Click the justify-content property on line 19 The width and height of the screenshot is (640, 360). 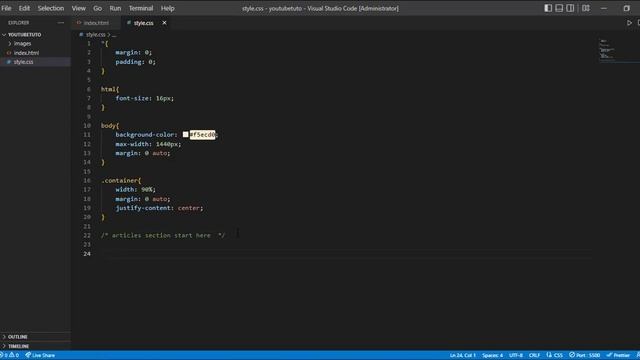[143, 208]
